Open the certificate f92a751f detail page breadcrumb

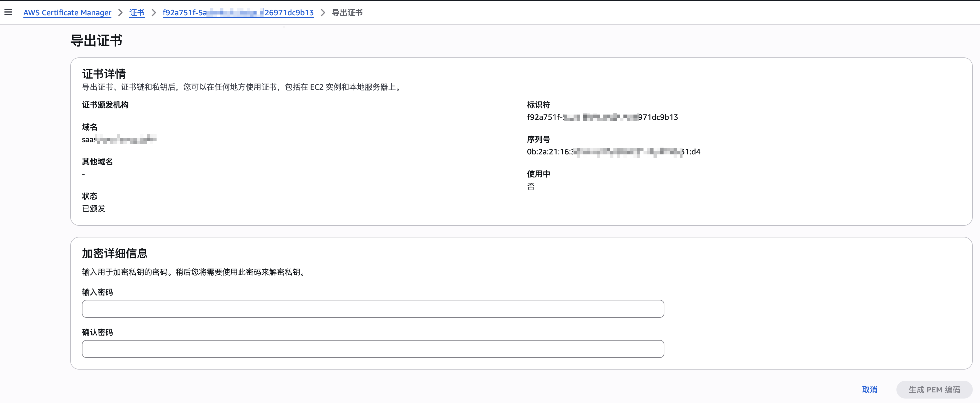(237, 13)
